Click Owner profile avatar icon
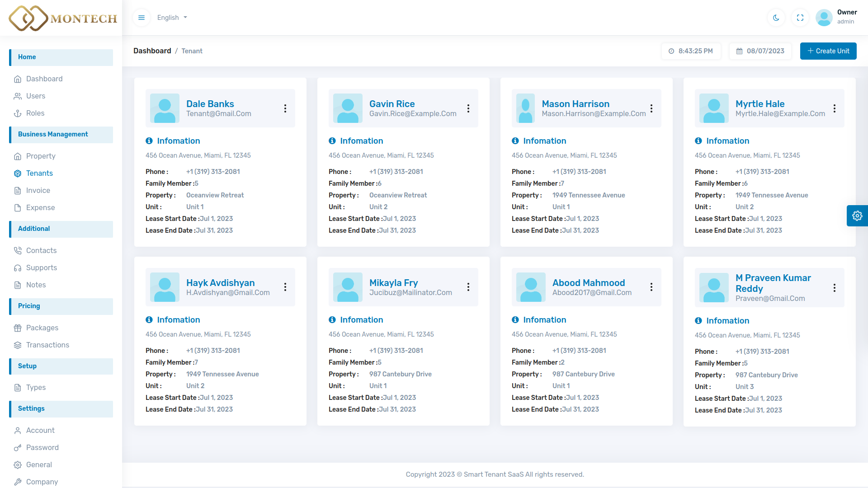The height and width of the screenshot is (488, 868). (824, 18)
